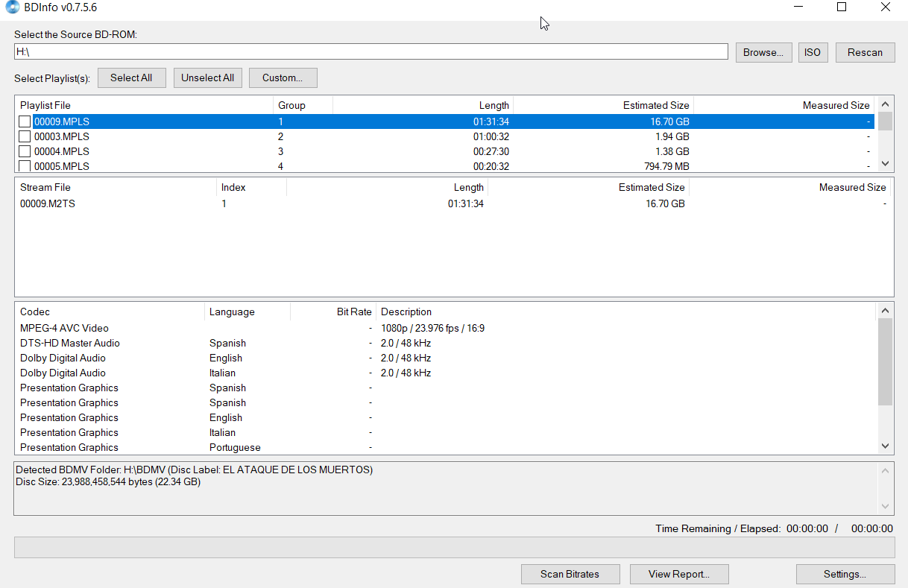Click the scan progress bar
The image size is (908, 588).
coord(454,547)
